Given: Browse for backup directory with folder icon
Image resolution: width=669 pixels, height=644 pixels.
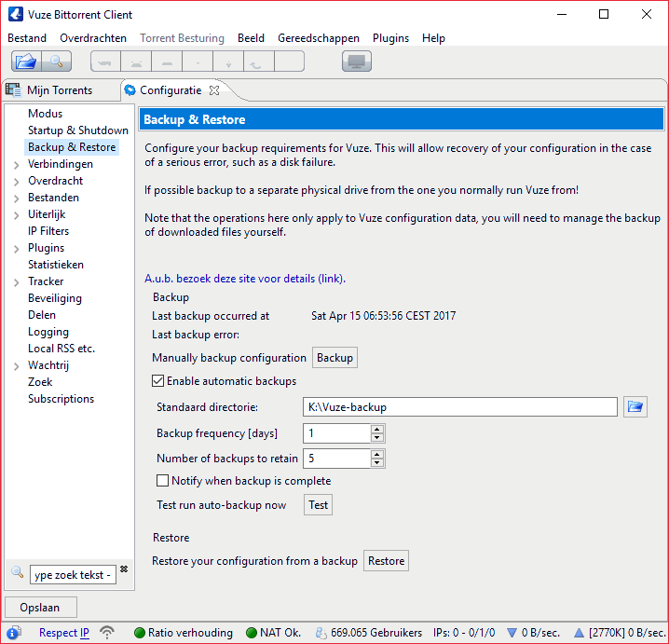Looking at the screenshot, I should pos(635,406).
